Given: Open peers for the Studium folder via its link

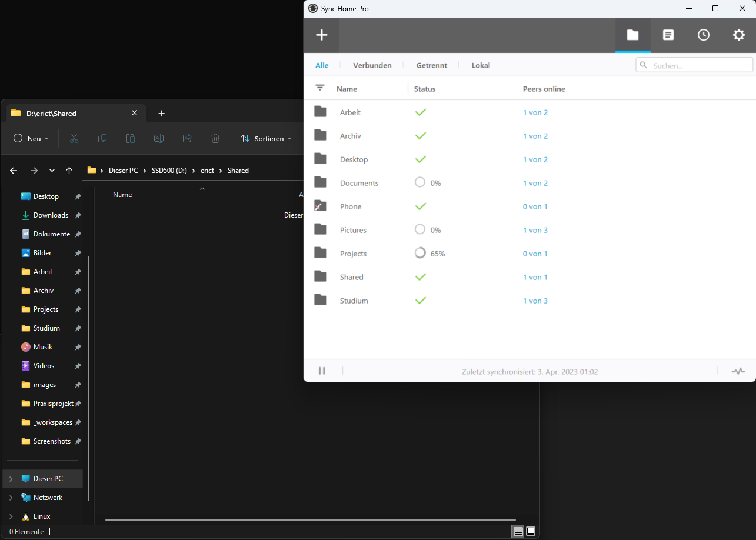Looking at the screenshot, I should click(535, 301).
